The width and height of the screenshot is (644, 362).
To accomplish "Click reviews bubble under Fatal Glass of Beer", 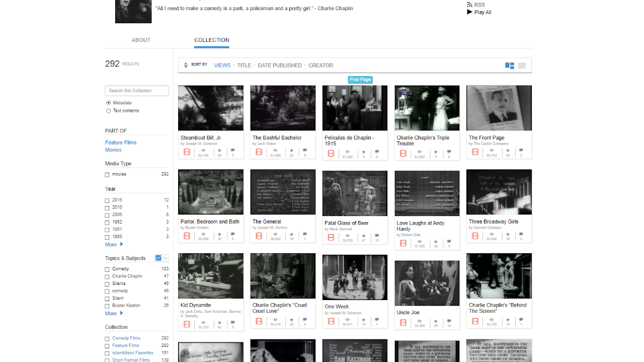I will coord(377,235).
